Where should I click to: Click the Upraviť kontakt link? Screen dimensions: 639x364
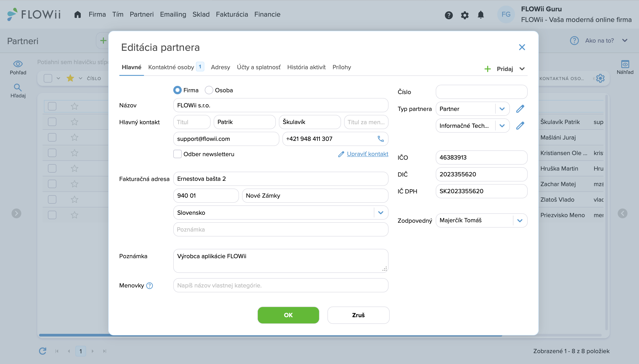click(x=367, y=154)
